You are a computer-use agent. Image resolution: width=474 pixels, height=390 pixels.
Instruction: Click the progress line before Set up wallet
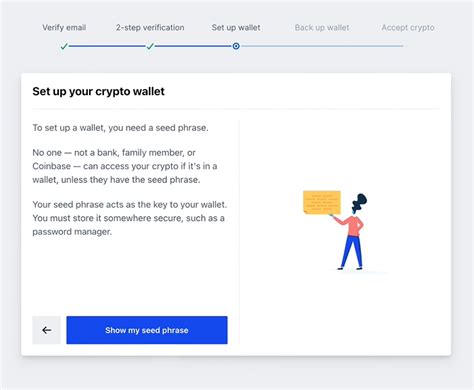pos(193,46)
